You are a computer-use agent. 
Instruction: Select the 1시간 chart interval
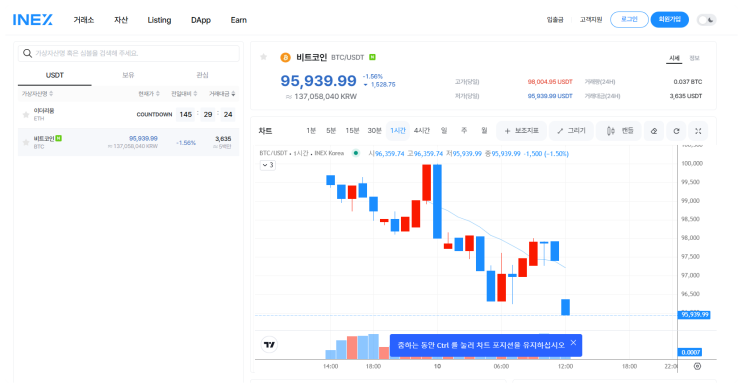[398, 131]
